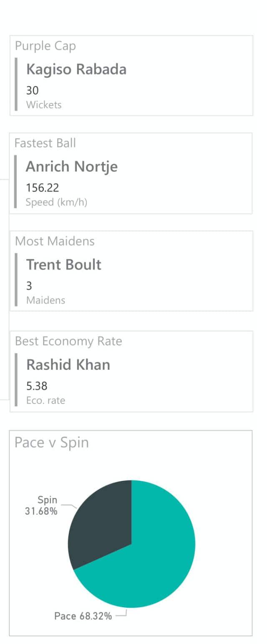Click the Rashid Khan name
The image size is (267, 644).
68,365
